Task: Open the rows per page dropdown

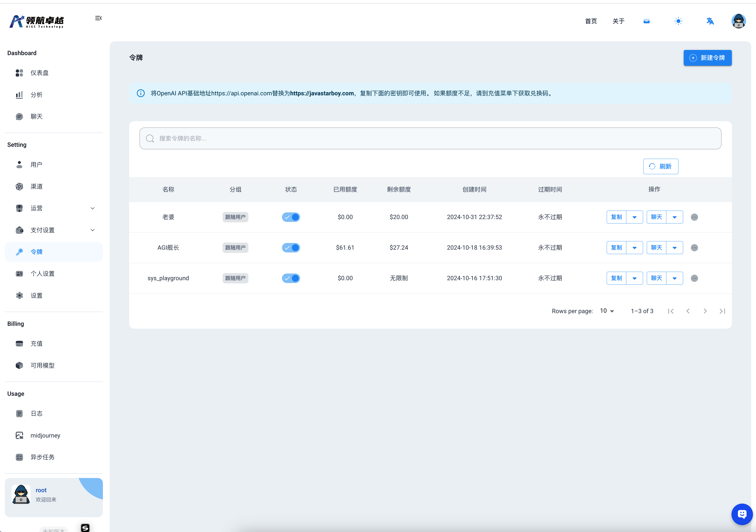Action: (607, 311)
